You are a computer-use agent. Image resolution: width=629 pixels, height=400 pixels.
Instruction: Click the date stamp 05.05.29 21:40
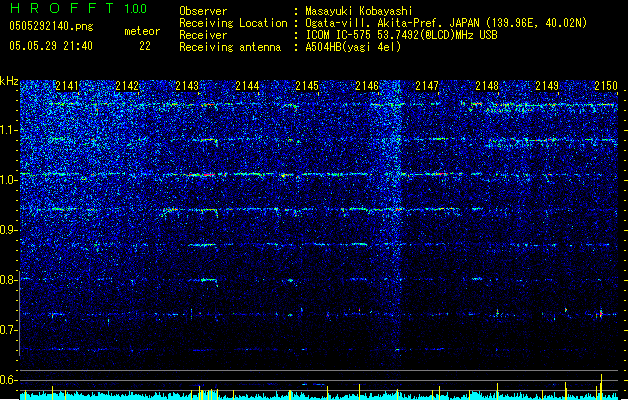(x=51, y=46)
